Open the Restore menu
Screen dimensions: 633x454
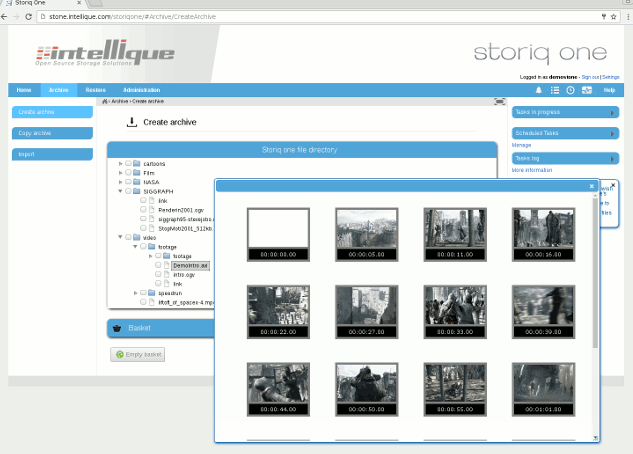(x=96, y=90)
